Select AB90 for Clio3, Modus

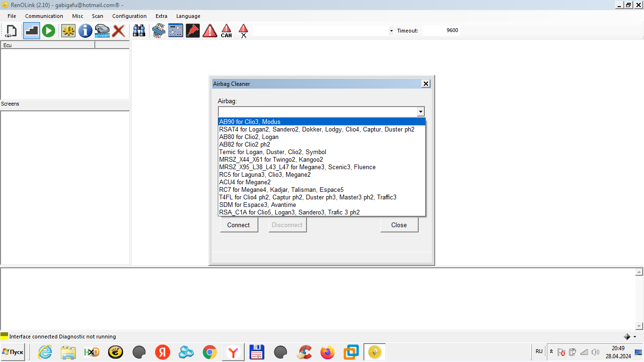(322, 122)
